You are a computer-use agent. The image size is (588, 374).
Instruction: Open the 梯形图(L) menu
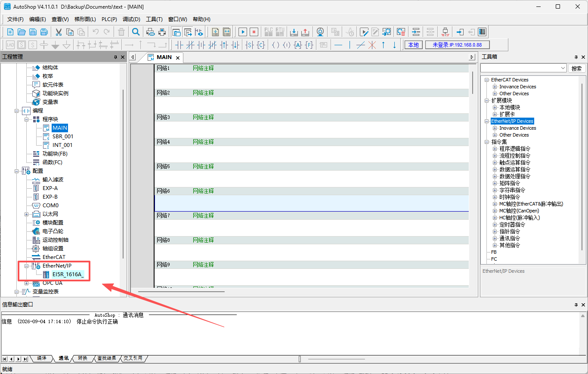click(85, 19)
